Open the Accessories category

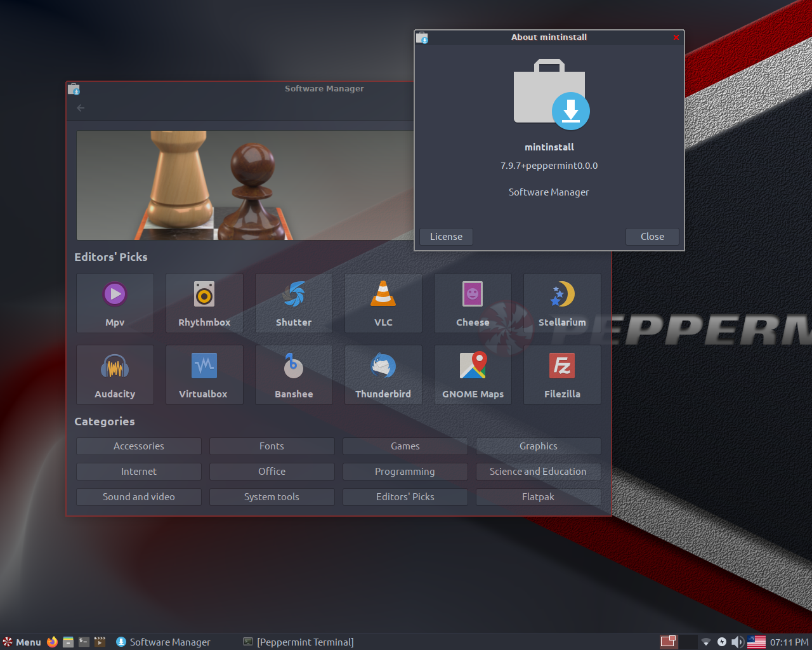click(139, 446)
